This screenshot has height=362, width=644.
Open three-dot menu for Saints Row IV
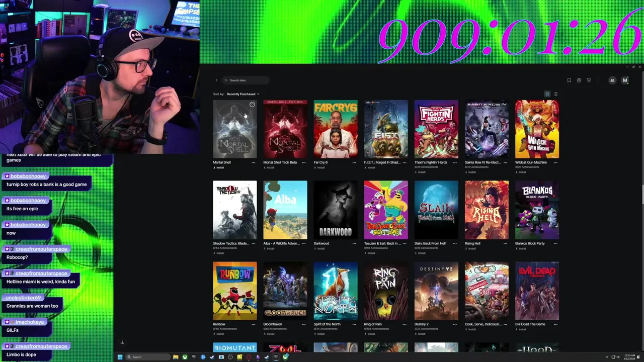tap(505, 162)
